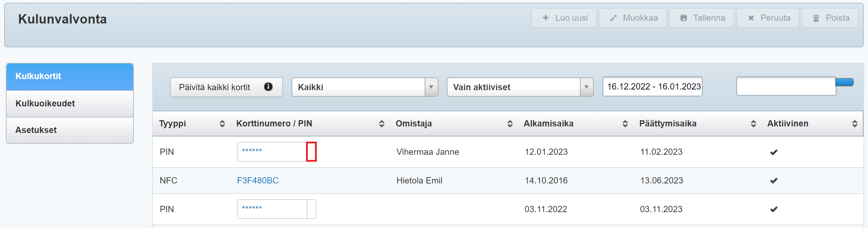Toggle Aktiivinen checkmark for Hietola Emil
Screen dimensions: 868x228
click(x=774, y=180)
